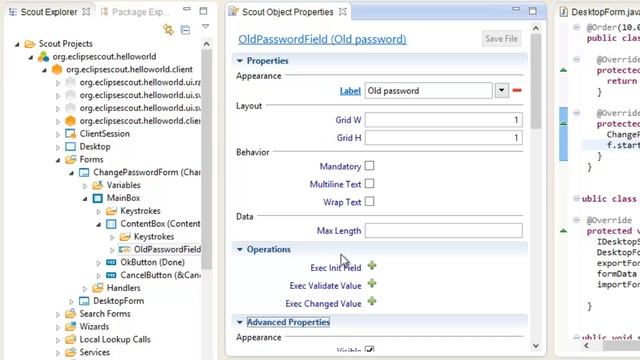This screenshot has height=360, width=640.
Task: Click the red remove icon beside Label field
Action: pos(517,90)
